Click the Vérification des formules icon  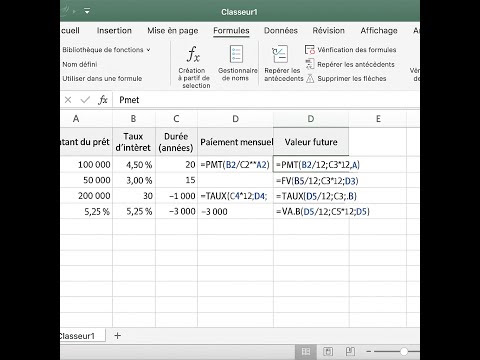tap(310, 50)
